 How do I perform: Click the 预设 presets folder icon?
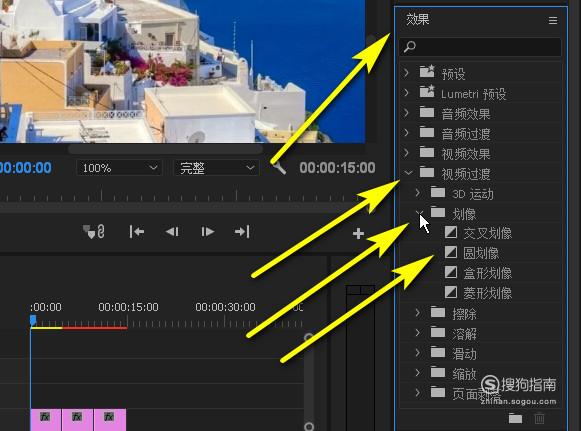(427, 71)
